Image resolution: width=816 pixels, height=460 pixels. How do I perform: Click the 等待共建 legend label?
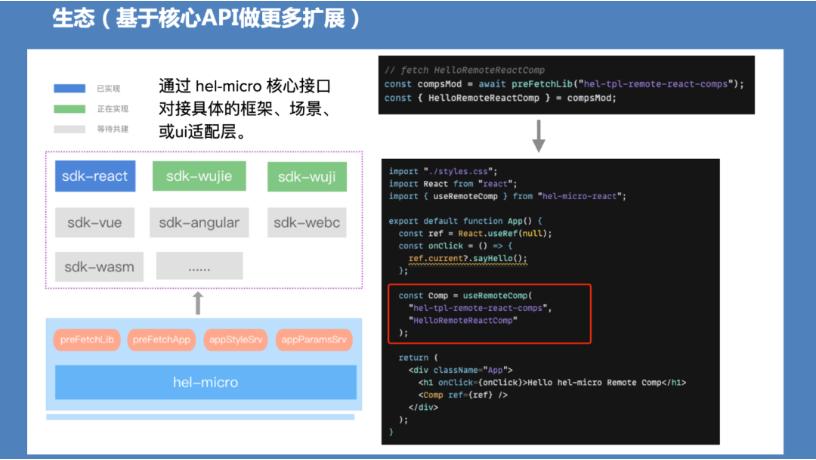(112, 129)
